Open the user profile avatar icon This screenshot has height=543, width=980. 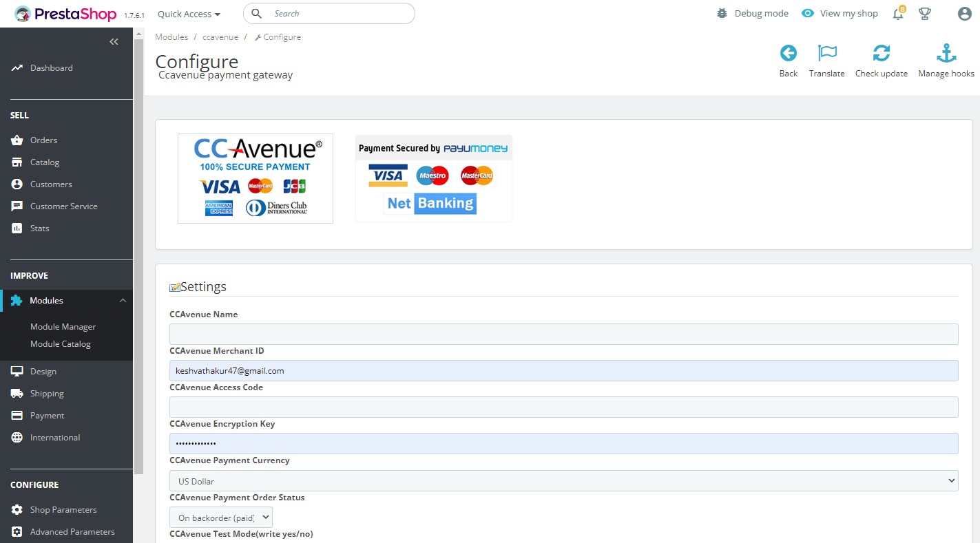tap(964, 14)
